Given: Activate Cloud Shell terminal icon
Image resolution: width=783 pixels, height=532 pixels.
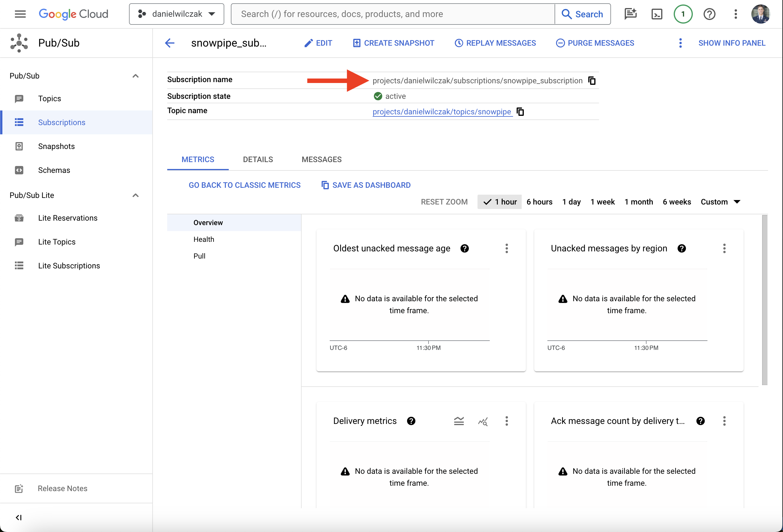Looking at the screenshot, I should pyautogui.click(x=657, y=14).
